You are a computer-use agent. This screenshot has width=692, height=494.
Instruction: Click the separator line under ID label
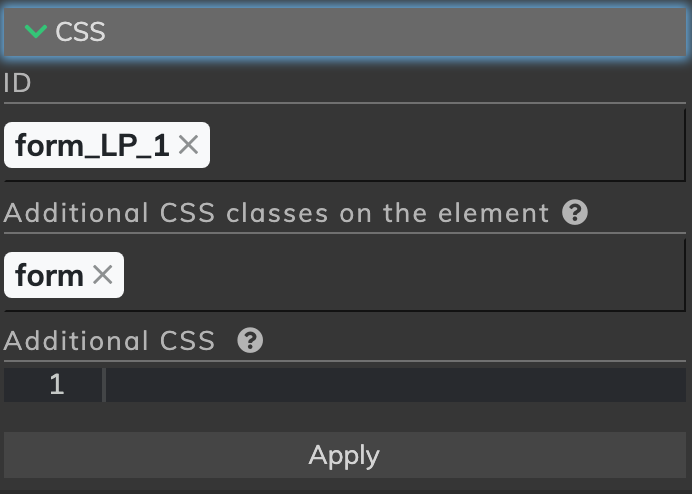click(345, 103)
